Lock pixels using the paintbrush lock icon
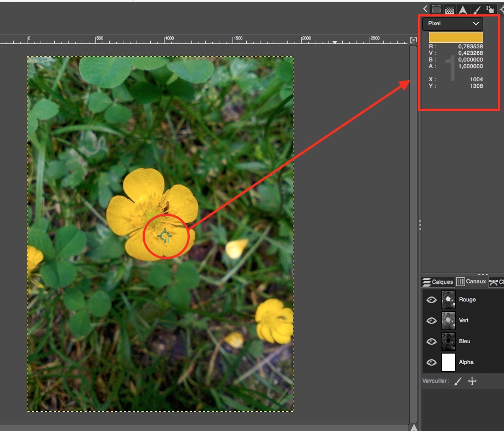504x431 pixels. pos(458,381)
